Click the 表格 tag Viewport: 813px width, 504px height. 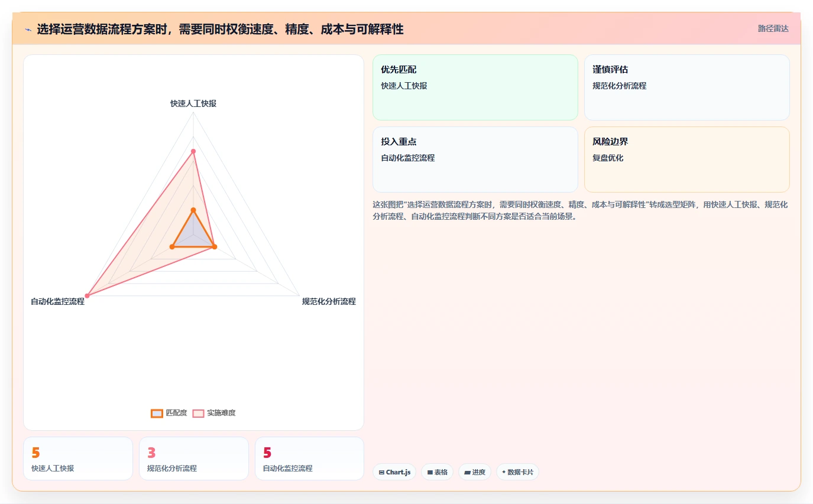tap(437, 472)
